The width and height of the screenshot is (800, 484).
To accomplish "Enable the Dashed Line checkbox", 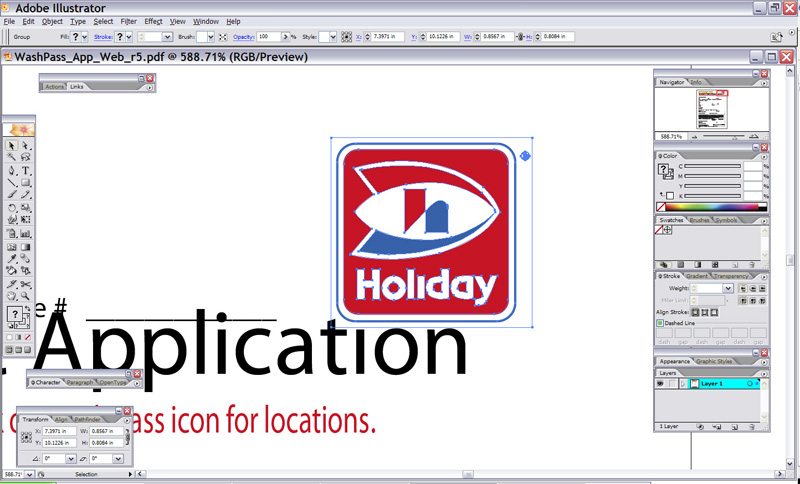I will point(660,323).
